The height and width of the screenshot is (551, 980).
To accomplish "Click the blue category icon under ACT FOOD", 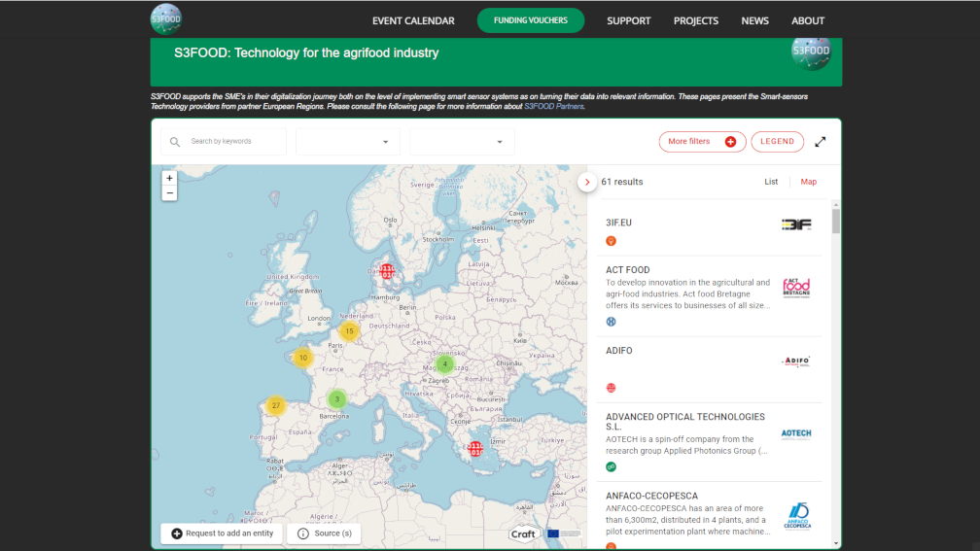I will tap(612, 322).
